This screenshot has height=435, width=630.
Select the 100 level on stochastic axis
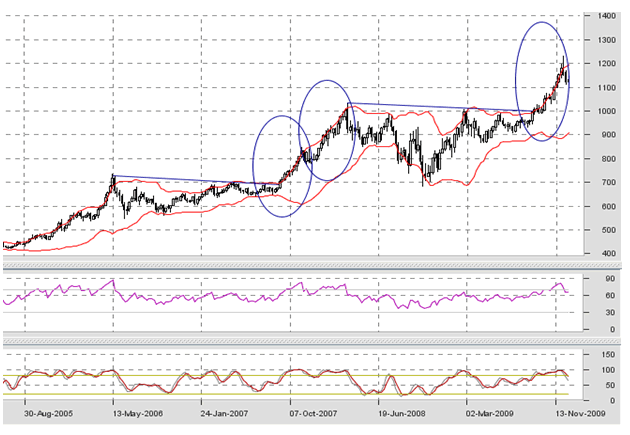609,370
